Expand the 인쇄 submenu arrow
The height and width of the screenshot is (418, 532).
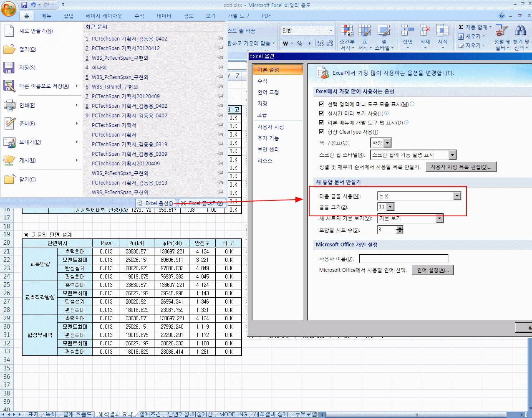click(77, 105)
